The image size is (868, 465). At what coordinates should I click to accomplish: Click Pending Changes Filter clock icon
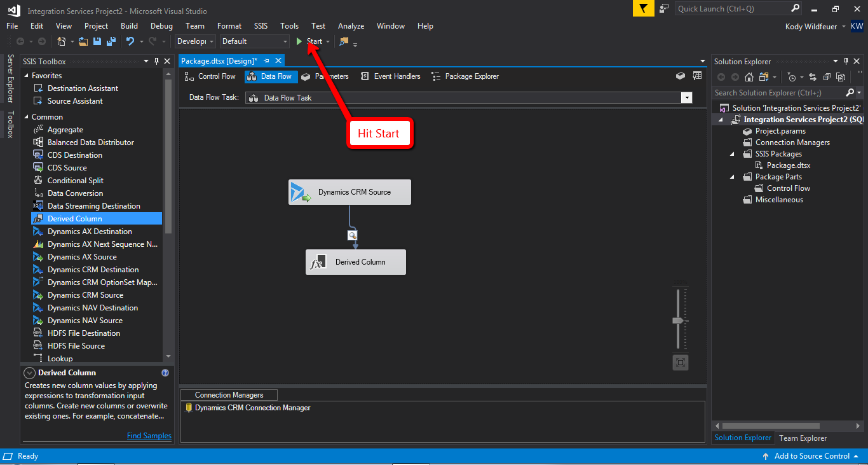(x=791, y=77)
